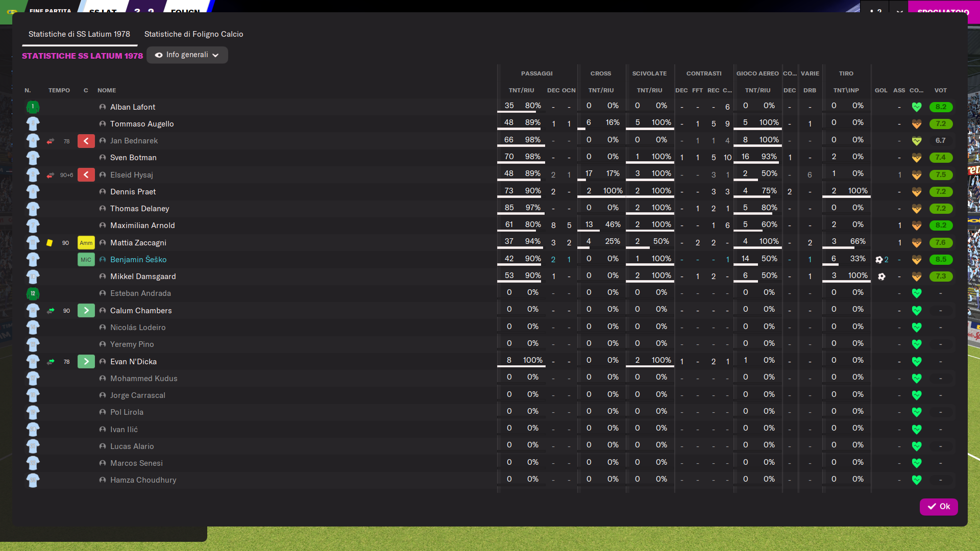Open player Marcos Senesi
The height and width of the screenshot is (551, 980).
pos(136,463)
